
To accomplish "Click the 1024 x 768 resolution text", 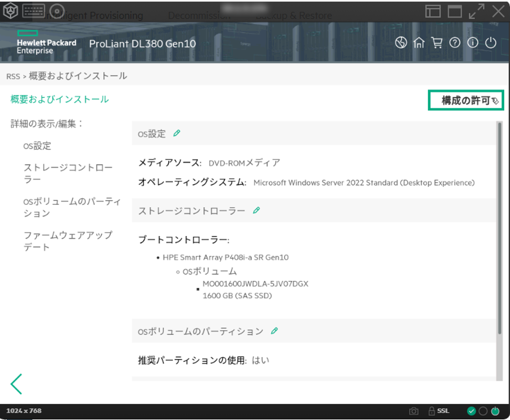I will click(x=24, y=411).
